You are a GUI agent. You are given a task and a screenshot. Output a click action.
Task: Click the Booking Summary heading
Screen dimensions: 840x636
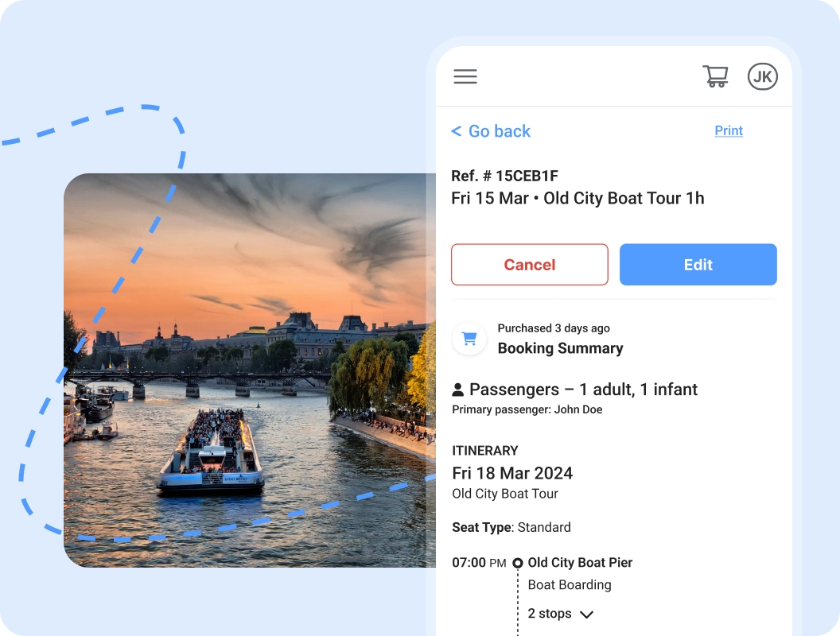(560, 348)
